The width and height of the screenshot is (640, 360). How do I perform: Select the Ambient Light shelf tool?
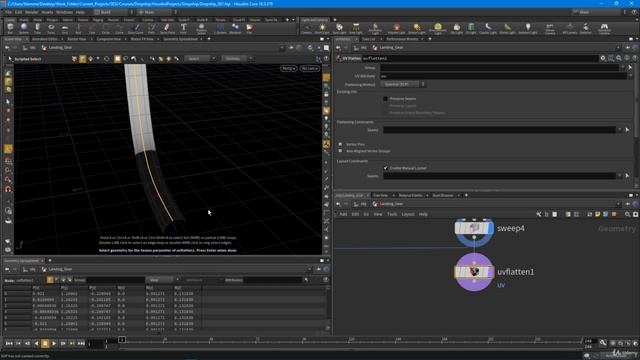(x=527, y=29)
